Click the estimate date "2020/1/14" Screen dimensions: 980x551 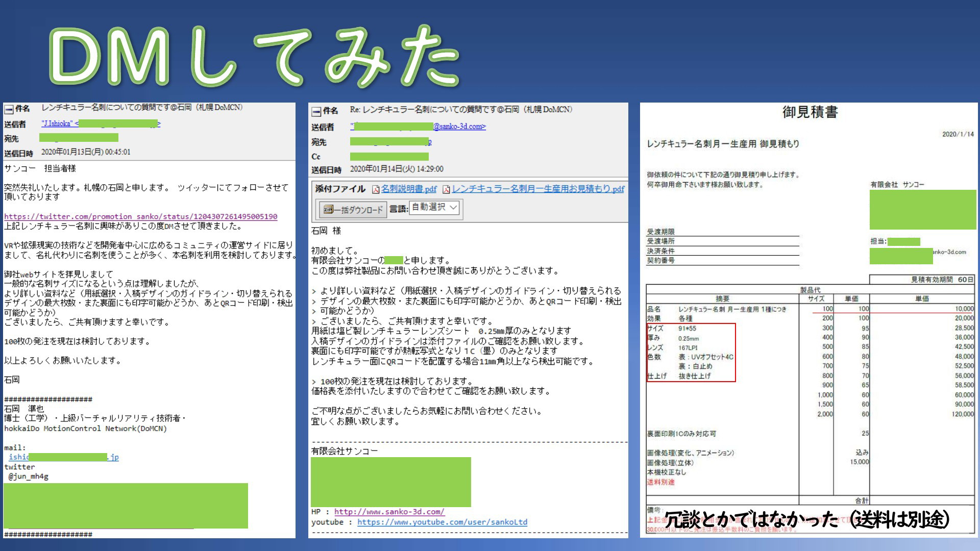(958, 134)
